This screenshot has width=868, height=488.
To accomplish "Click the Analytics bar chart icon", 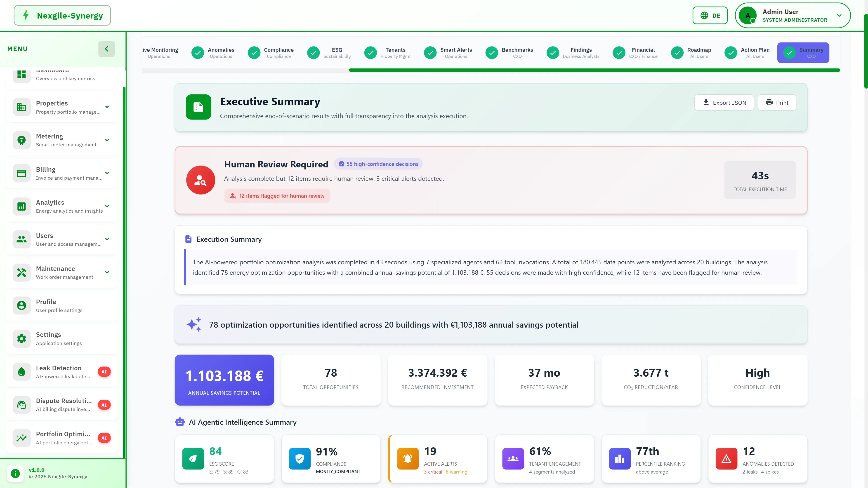I will [x=21, y=206].
